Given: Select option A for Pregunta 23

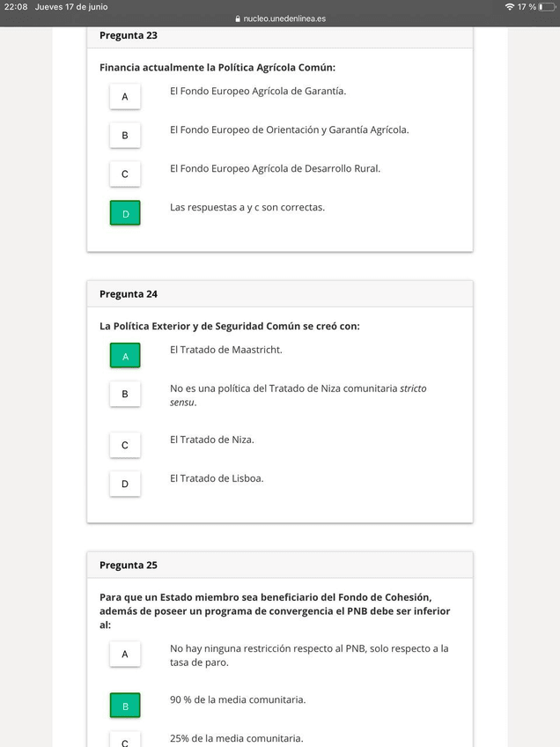Looking at the screenshot, I should 125,96.
